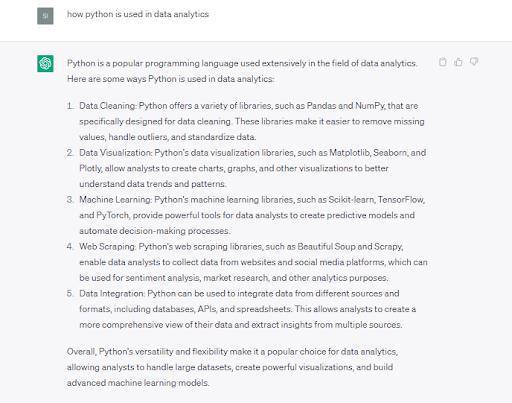Click the closing paragraph starting with 'Overall'
This screenshot has width=512, height=403.
click(x=232, y=367)
